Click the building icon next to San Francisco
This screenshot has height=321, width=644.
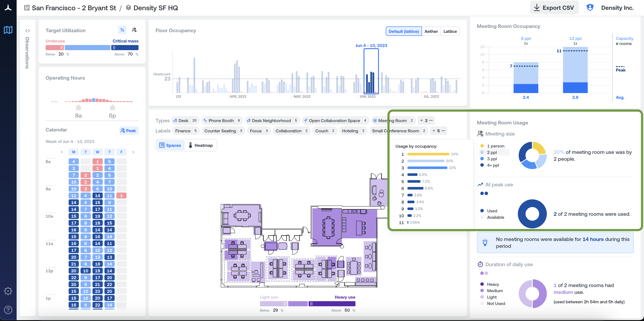pos(27,8)
